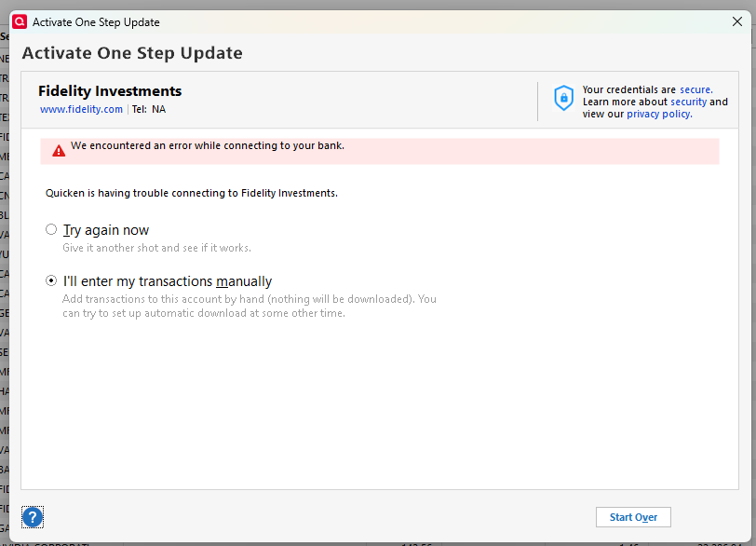Click the Start Over button
756x546 pixels.
tap(633, 517)
